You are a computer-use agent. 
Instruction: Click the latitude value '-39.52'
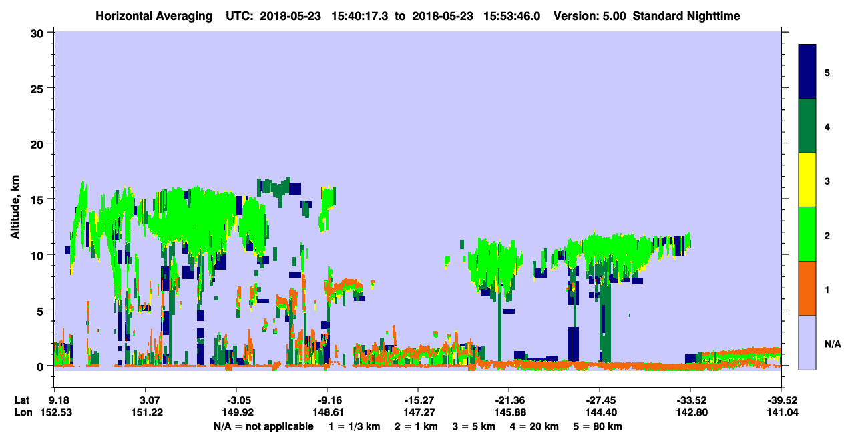(781, 400)
